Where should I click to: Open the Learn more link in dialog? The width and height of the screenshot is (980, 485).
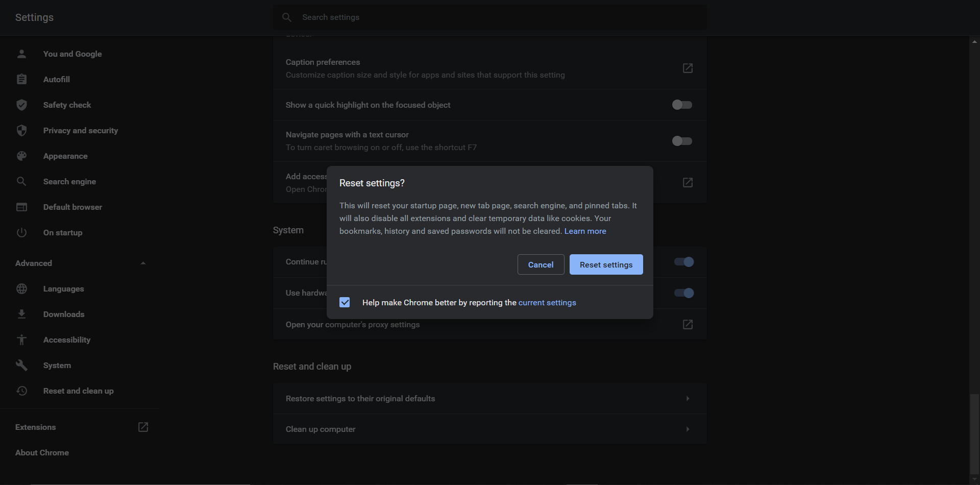pos(585,231)
